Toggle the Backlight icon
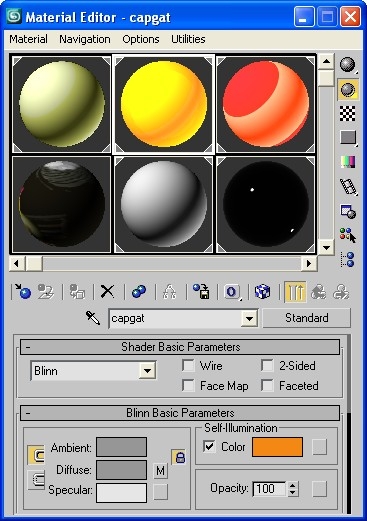Screen dimensions: 367x521 click(x=348, y=89)
